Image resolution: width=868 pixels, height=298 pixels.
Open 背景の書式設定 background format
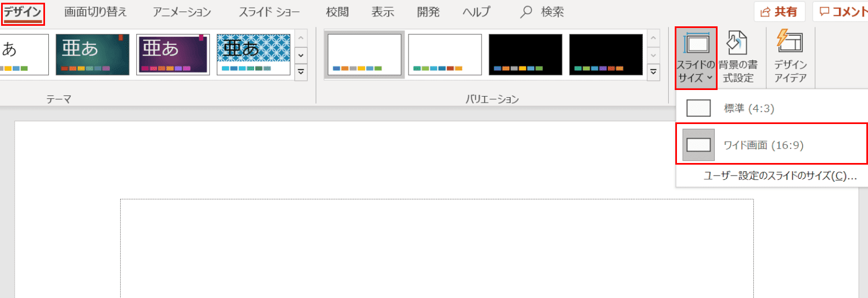click(x=738, y=58)
